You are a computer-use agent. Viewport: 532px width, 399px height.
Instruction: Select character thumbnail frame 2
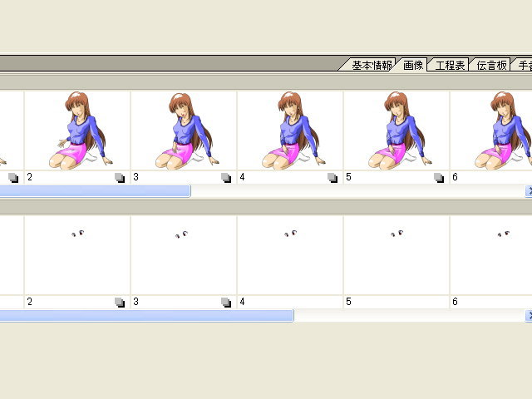(77, 131)
